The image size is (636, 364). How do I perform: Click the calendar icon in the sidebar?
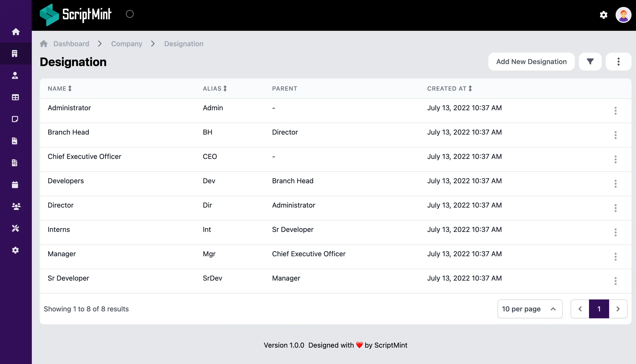click(x=15, y=184)
